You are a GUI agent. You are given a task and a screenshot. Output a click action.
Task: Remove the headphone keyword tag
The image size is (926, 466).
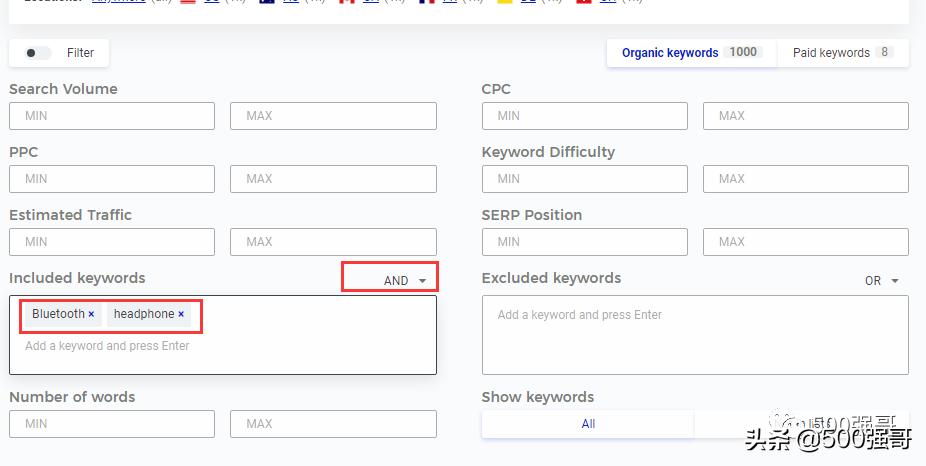point(181,314)
